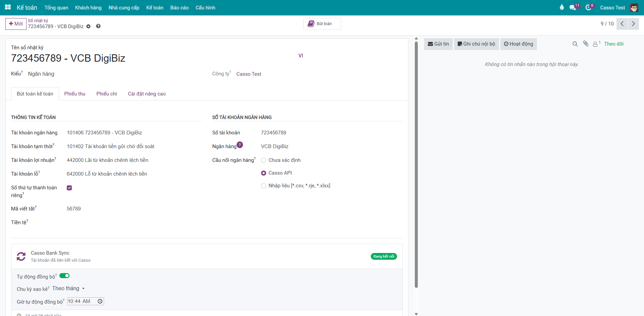
Task: Click Casso Test user name in navbar
Action: click(612, 7)
